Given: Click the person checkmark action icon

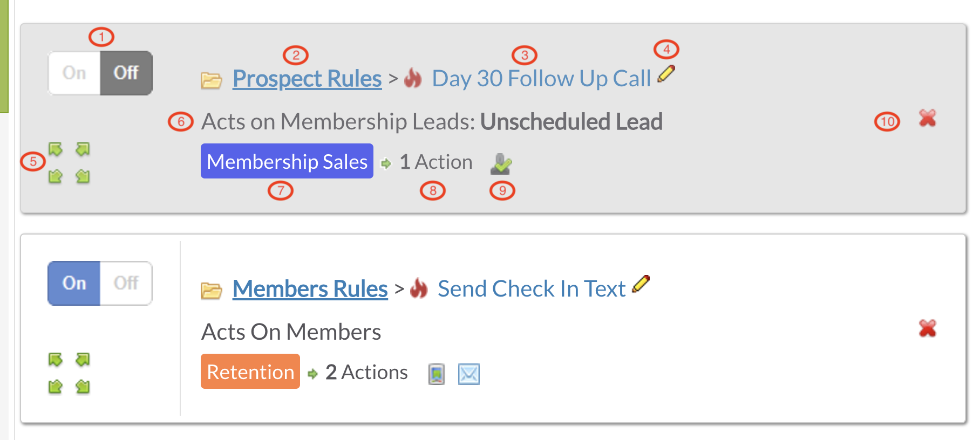Looking at the screenshot, I should click(501, 164).
